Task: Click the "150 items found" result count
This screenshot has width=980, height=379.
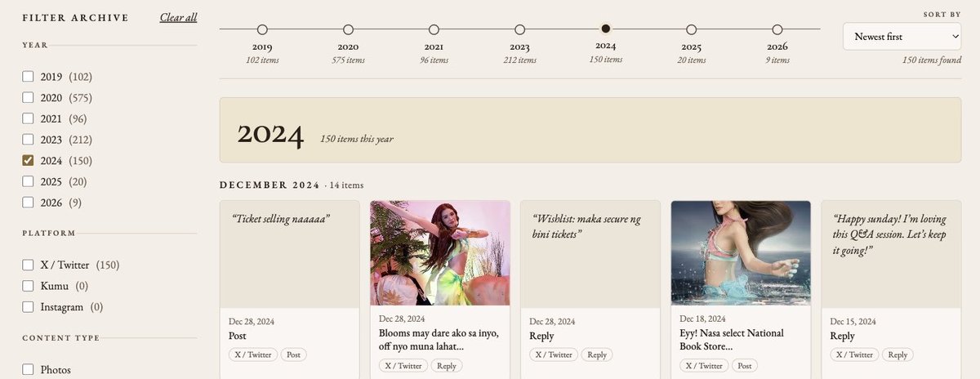Action: 932,60
